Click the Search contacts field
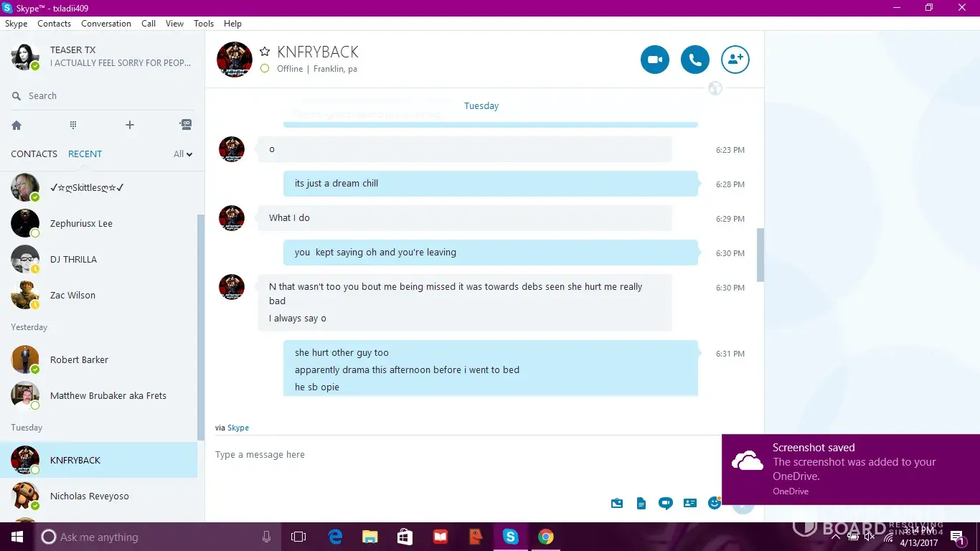 pos(103,96)
